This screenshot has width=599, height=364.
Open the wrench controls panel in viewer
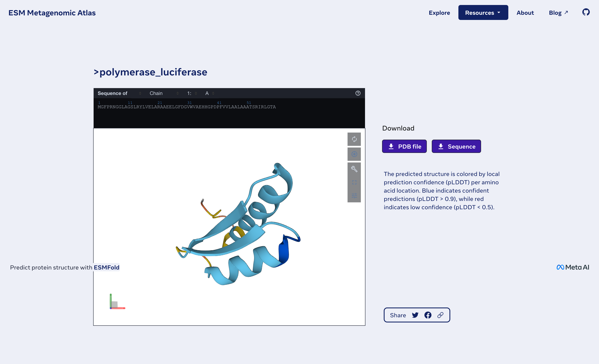354,169
